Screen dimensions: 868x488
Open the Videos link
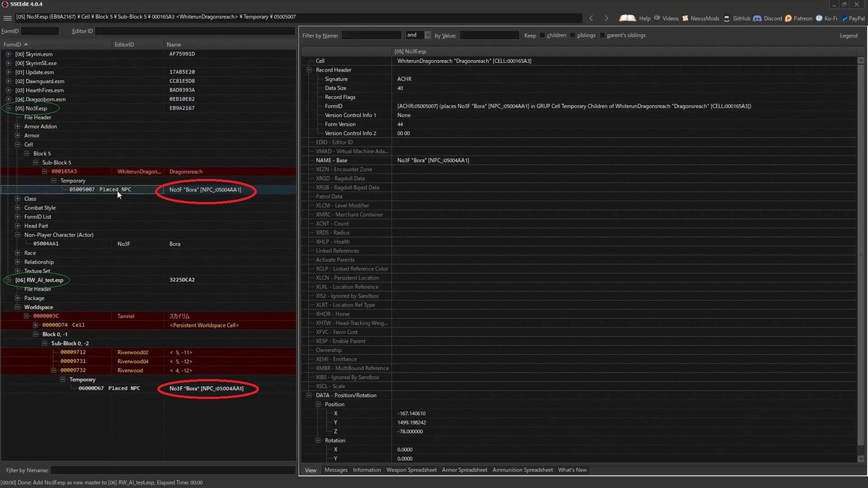coord(666,18)
